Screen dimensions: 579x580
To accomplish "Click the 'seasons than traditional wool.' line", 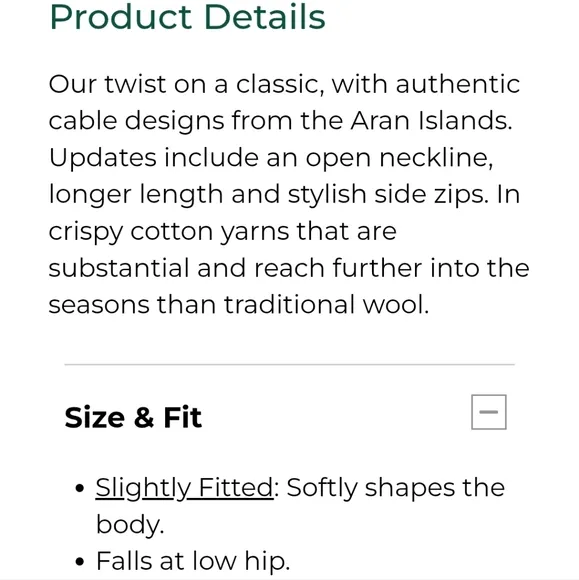I will coord(239,305).
